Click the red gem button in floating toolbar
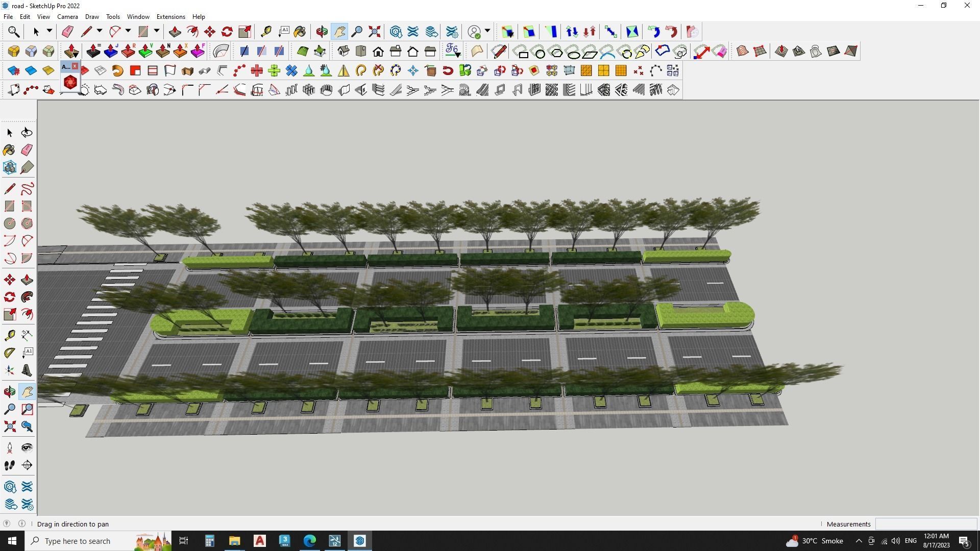This screenshot has height=551, width=980. click(70, 82)
